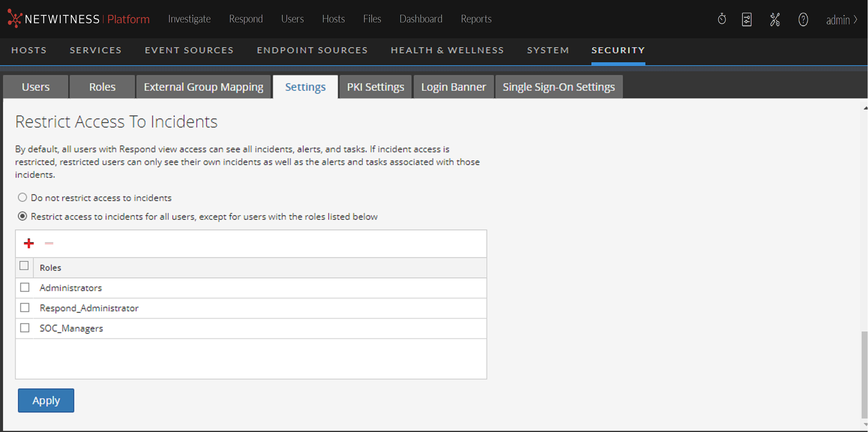
Task: Select Restrict access to incidents radio
Action: pos(22,216)
